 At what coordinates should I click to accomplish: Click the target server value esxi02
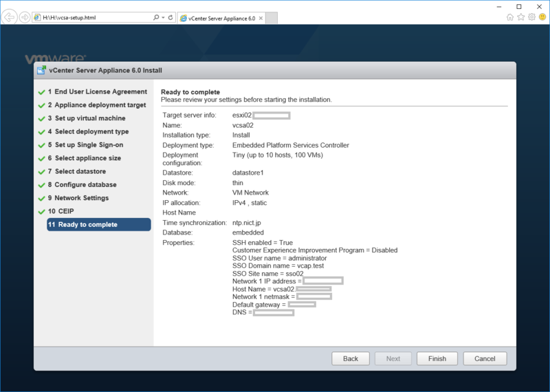242,115
